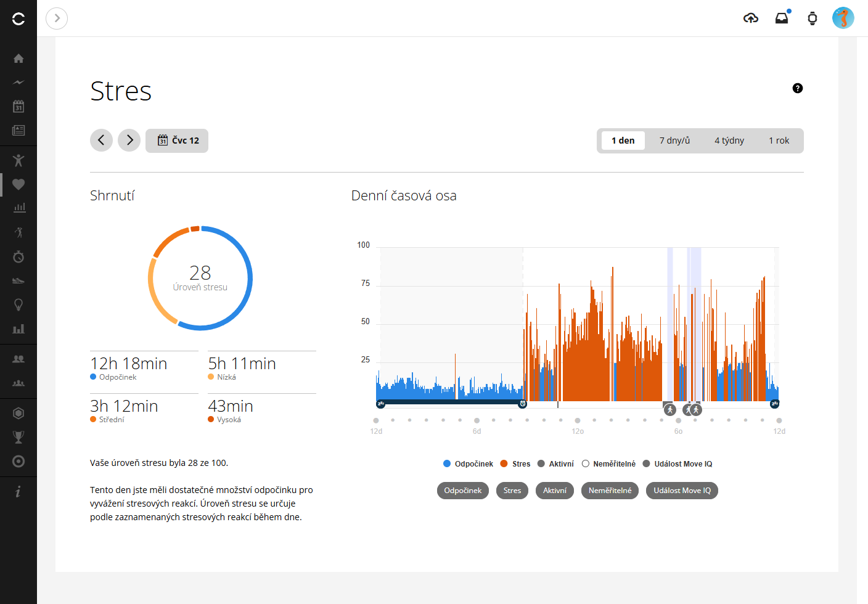Viewport: 868px width, 604px height.
Task: Open the watch devices icon
Action: click(813, 18)
